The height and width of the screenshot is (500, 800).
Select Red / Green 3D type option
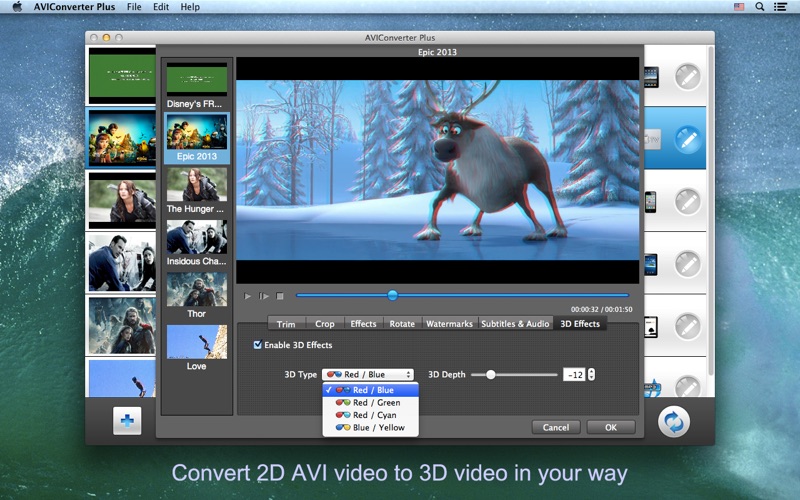[x=370, y=403]
